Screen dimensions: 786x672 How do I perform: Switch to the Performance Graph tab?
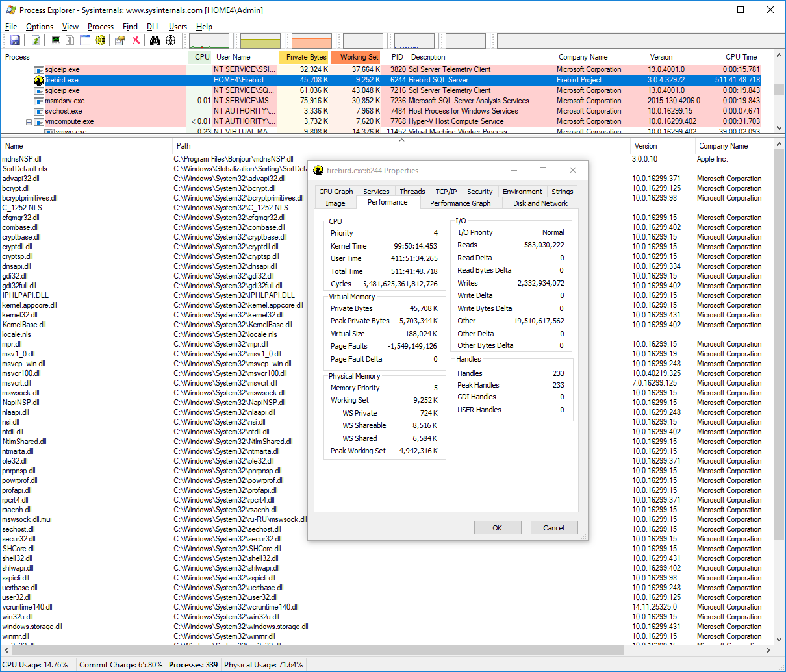(461, 203)
